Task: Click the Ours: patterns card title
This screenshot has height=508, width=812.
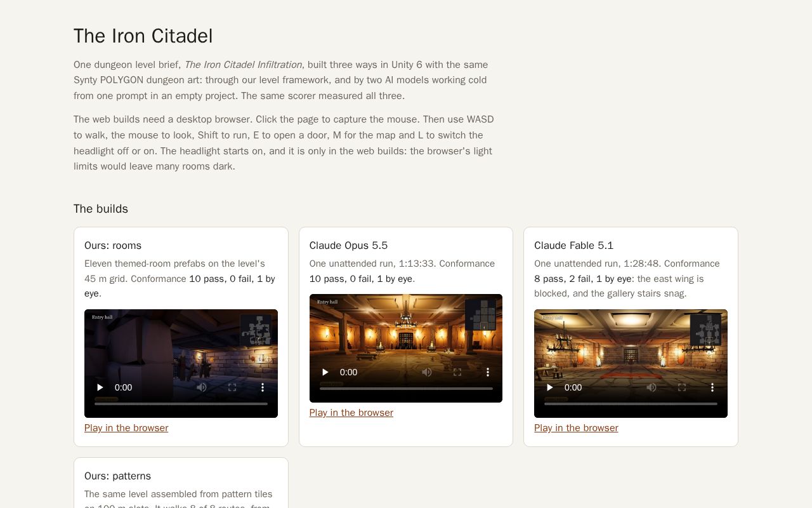Action: coord(117,476)
